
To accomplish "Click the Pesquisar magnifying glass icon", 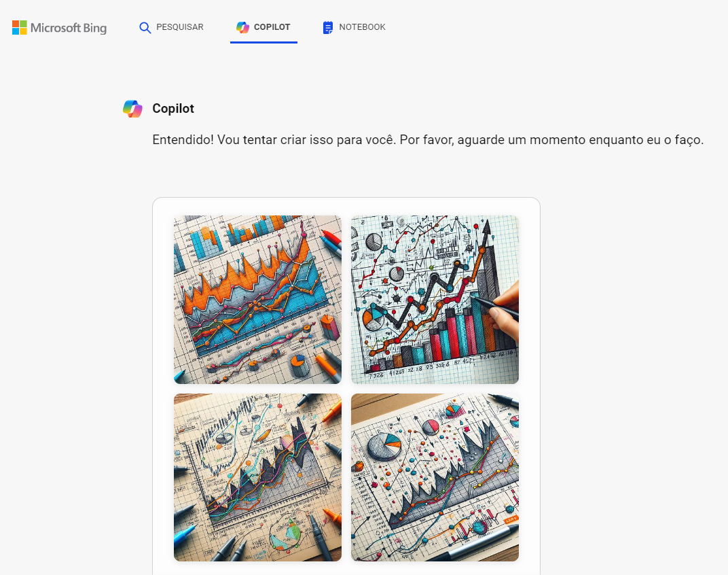I will [x=145, y=28].
